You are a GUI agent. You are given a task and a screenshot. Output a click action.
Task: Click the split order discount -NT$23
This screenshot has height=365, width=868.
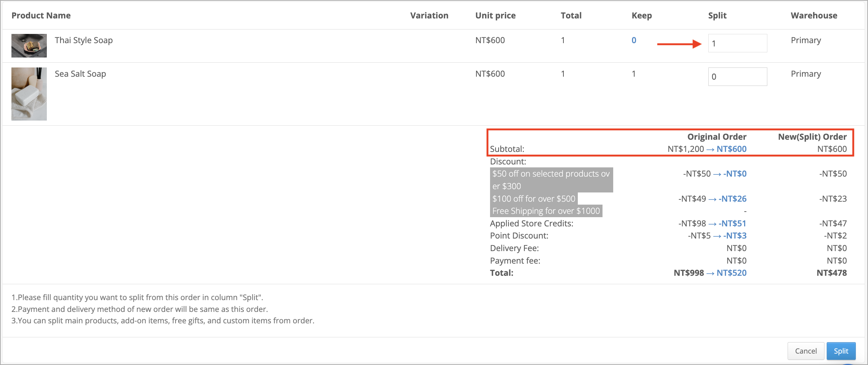tap(833, 199)
